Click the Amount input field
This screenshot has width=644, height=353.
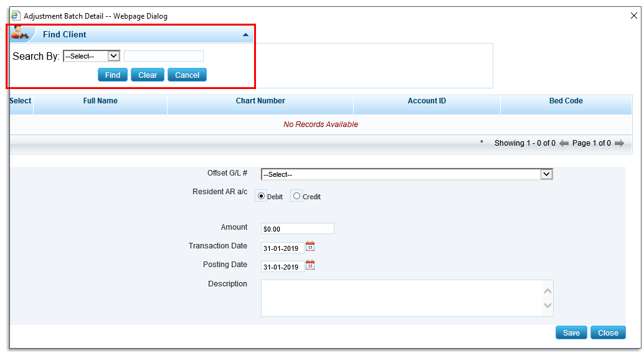[297, 228]
